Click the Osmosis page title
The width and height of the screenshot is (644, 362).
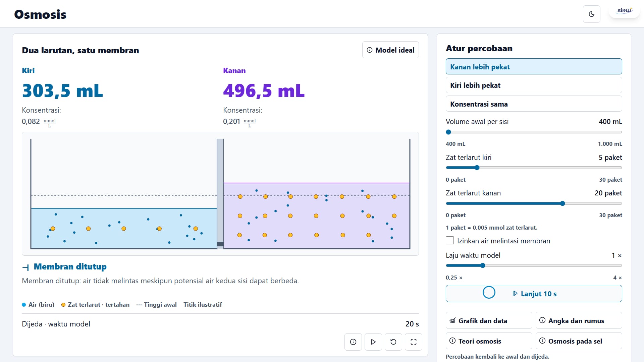pyautogui.click(x=40, y=14)
